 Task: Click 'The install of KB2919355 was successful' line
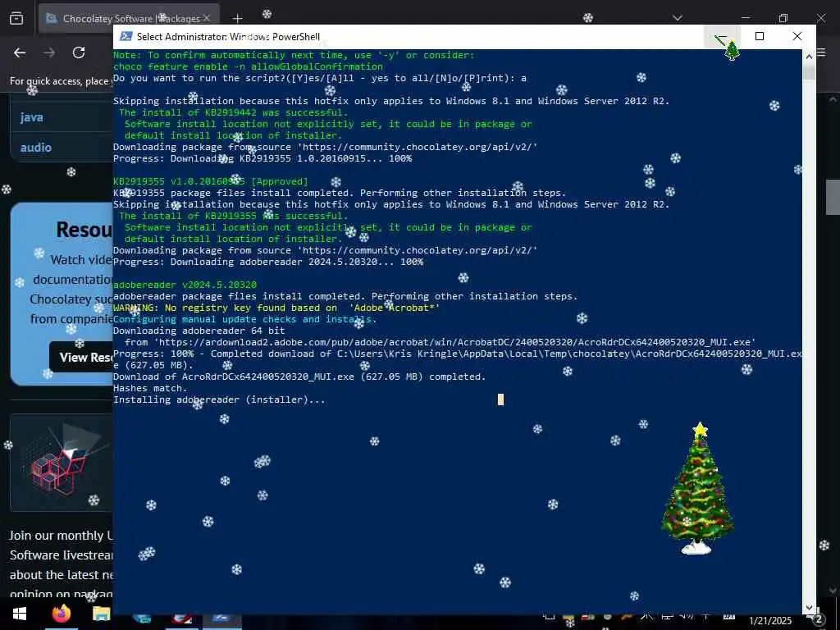click(x=234, y=216)
